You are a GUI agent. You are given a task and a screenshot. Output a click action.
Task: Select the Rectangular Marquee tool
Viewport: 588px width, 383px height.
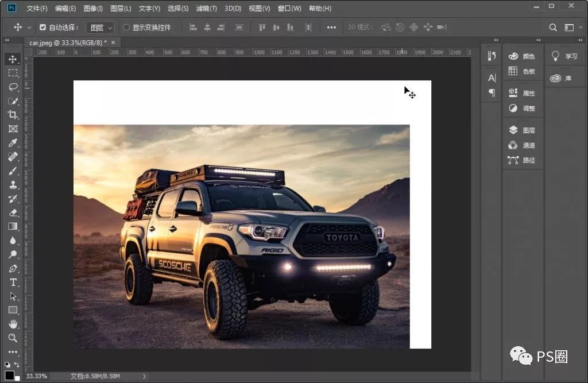13,73
